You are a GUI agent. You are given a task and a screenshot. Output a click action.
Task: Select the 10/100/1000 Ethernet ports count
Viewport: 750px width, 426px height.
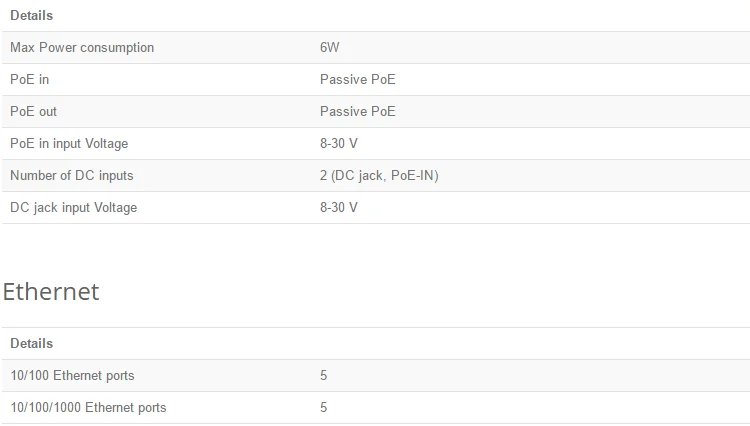[324, 407]
